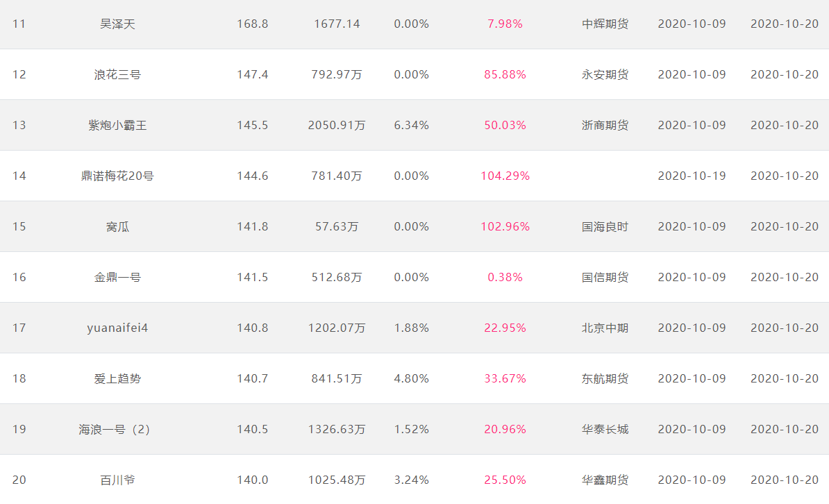Click 国信期货 in row 16
The width and height of the screenshot is (829, 504).
click(605, 277)
